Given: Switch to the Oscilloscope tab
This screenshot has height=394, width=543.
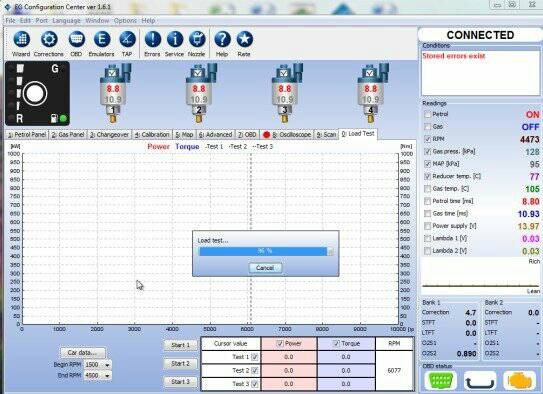Looking at the screenshot, I should coord(287,135).
